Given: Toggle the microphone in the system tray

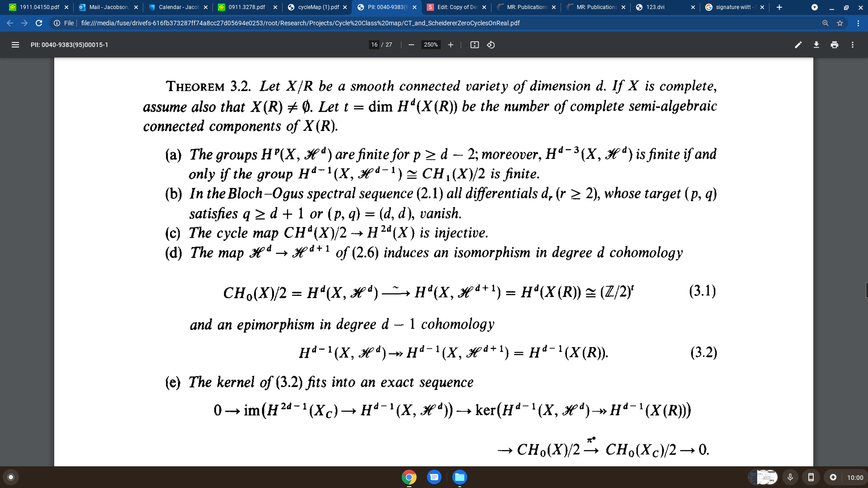Looking at the screenshot, I should pos(790,477).
